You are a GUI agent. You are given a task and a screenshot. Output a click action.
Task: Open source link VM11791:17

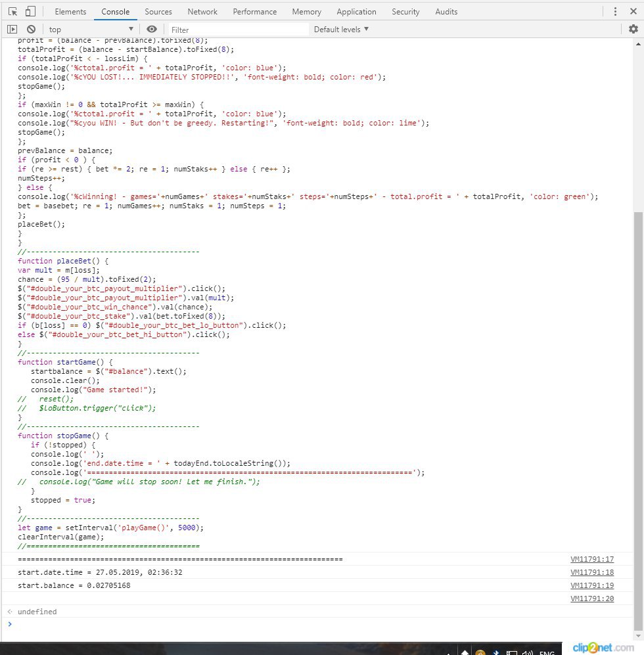pos(592,559)
